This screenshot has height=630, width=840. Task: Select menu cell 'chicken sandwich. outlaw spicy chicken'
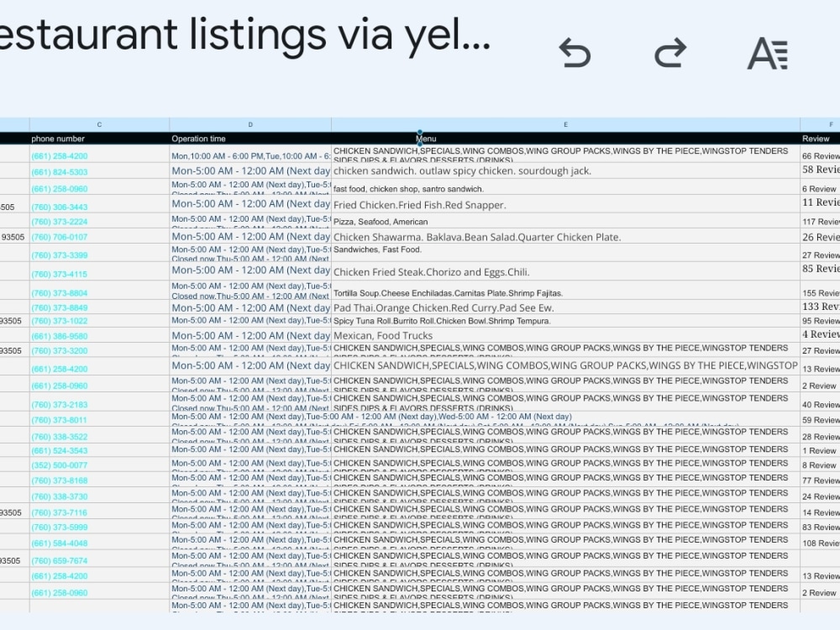point(565,171)
